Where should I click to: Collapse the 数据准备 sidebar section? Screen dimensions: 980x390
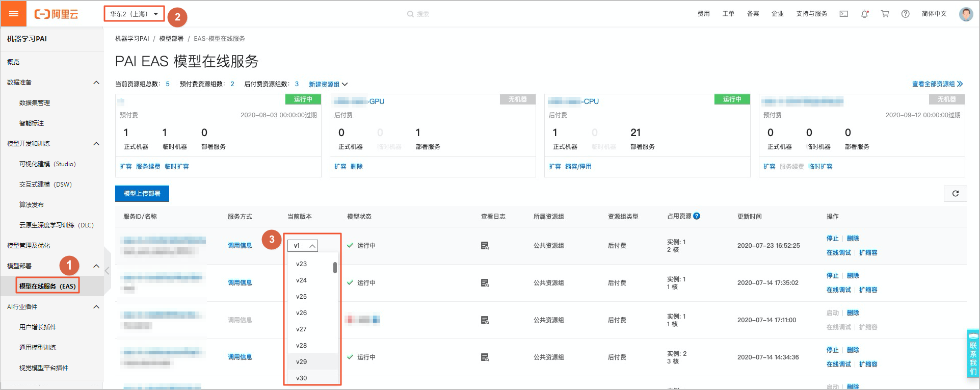(96, 83)
